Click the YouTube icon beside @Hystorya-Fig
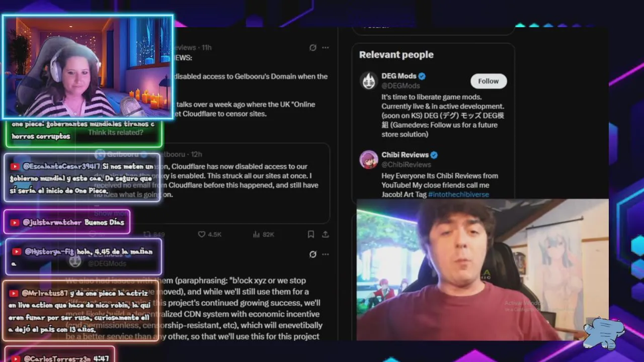The image size is (644, 362). pos(17,251)
